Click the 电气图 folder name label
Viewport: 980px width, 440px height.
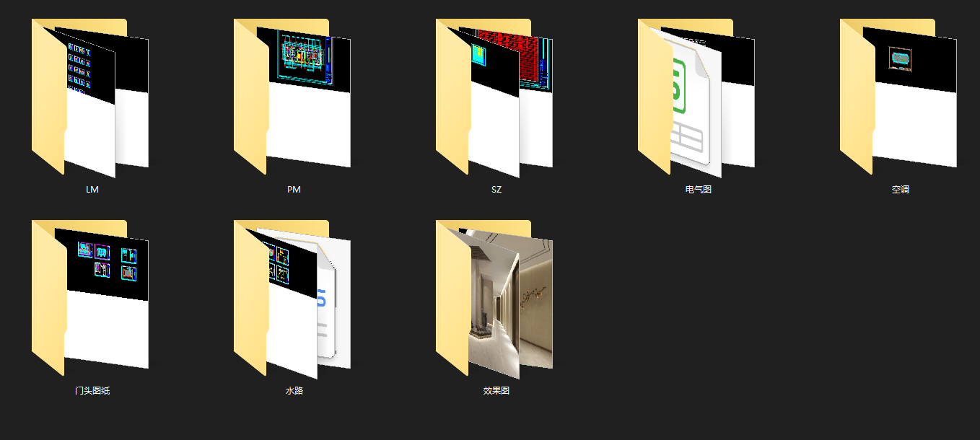(699, 190)
